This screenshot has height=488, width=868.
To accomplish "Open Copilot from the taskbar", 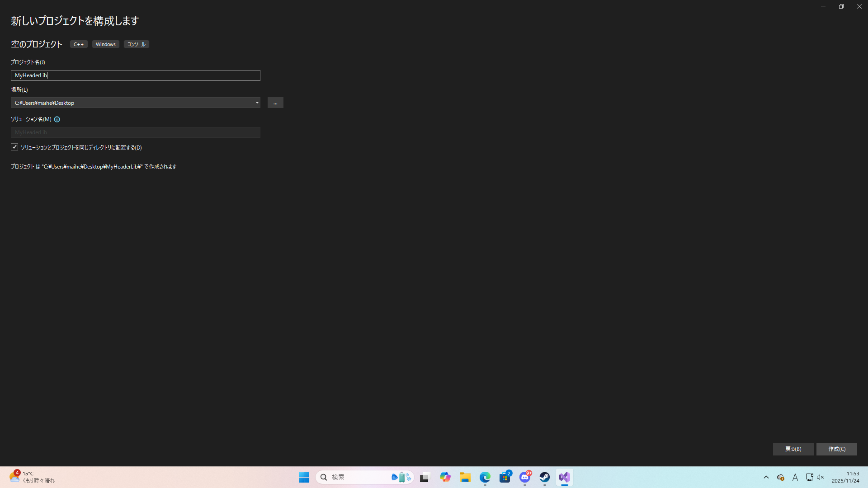I will tap(445, 477).
